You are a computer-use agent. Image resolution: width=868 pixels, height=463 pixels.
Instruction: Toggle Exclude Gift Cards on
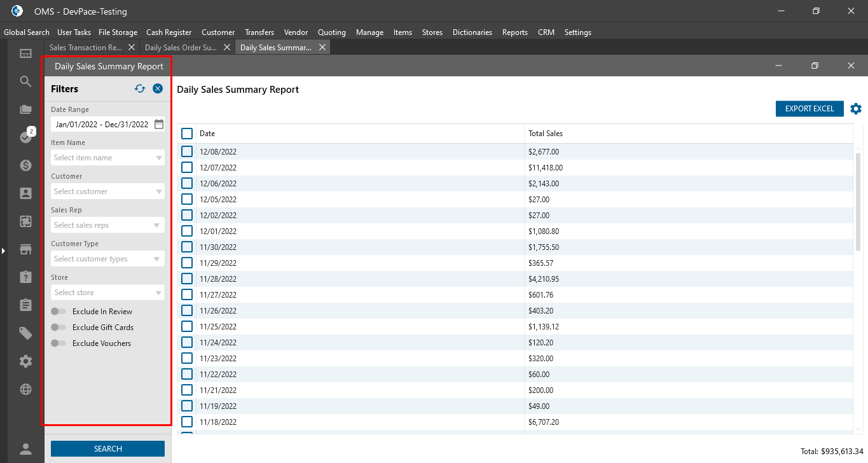59,328
